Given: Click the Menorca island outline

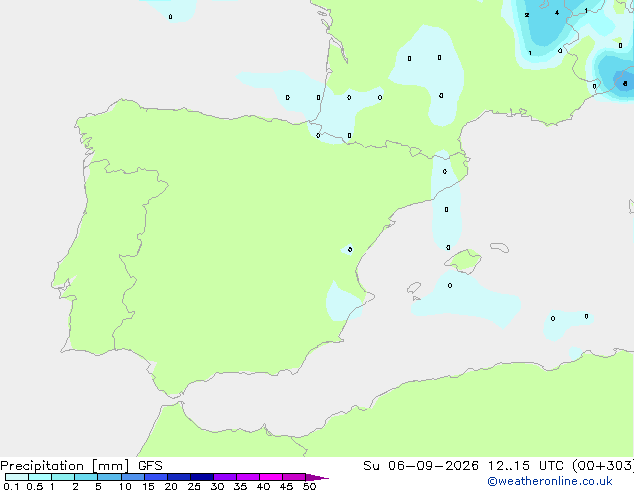Looking at the screenshot, I should coord(500,247).
